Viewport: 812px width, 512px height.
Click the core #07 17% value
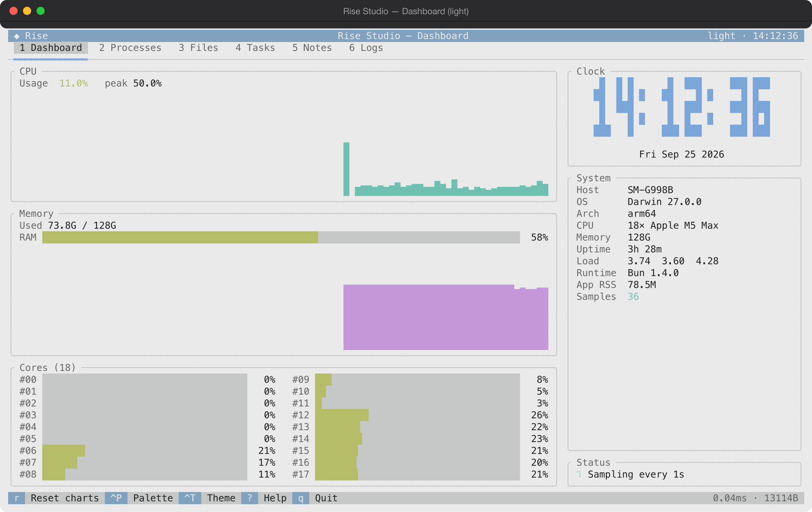tap(267, 463)
